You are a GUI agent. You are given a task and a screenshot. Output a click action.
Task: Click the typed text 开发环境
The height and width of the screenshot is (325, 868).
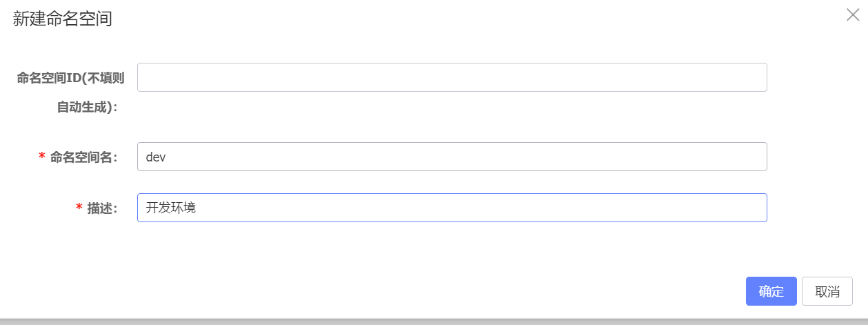(171, 208)
